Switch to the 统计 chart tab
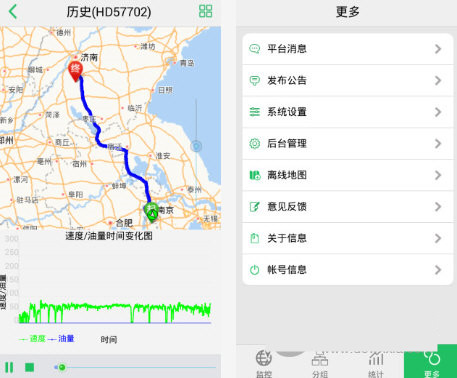Viewport: 457px width, 378px height. coord(376,363)
